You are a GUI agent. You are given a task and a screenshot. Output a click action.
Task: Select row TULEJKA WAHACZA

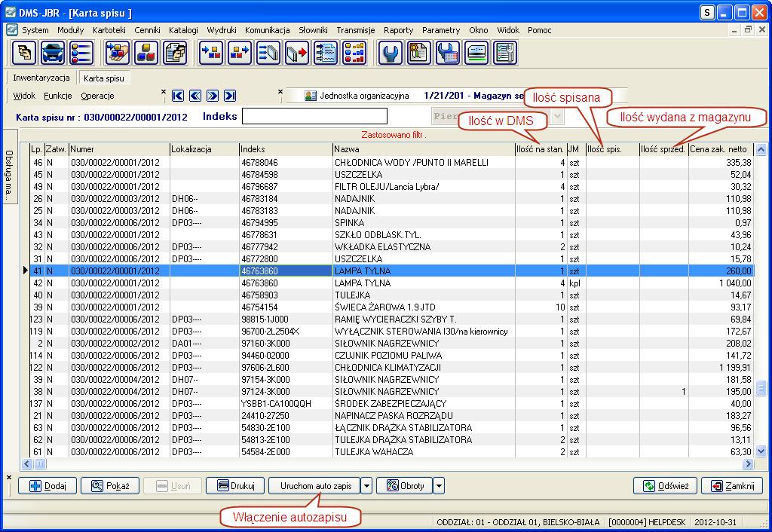click(391, 452)
